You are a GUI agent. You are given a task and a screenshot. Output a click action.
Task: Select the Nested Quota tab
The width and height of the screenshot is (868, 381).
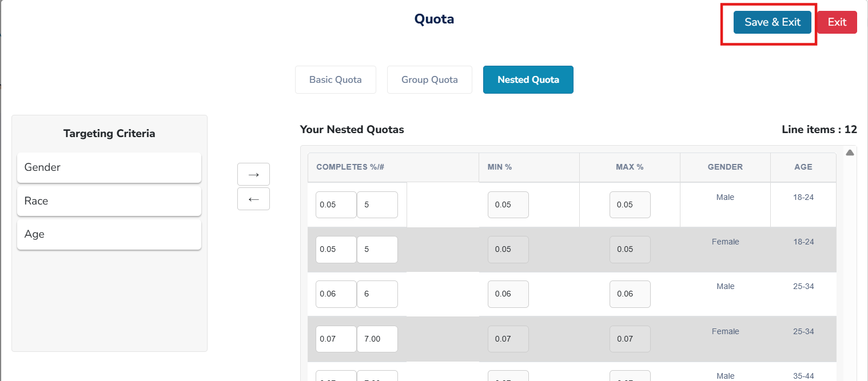pyautogui.click(x=528, y=80)
